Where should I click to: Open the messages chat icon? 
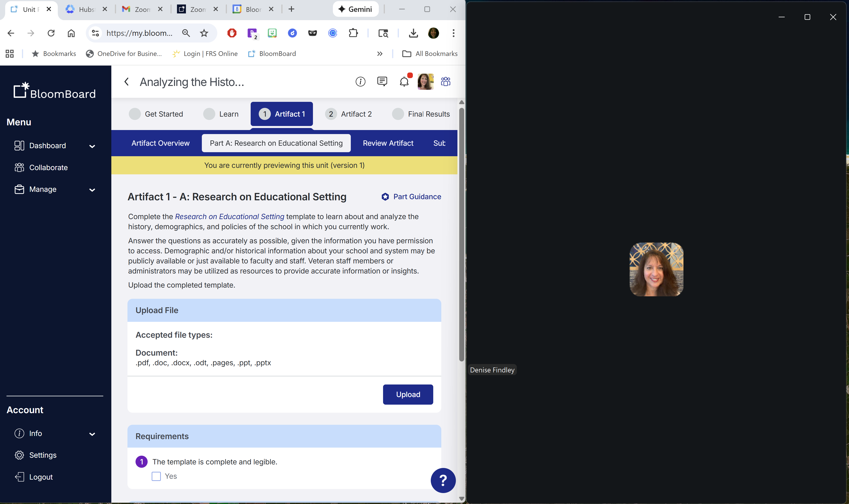(x=382, y=81)
